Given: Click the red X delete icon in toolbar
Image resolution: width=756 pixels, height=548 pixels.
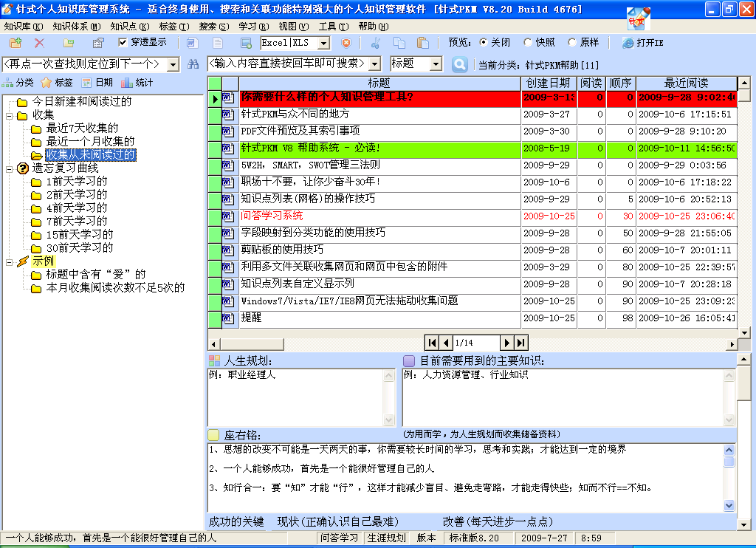Looking at the screenshot, I should (39, 43).
